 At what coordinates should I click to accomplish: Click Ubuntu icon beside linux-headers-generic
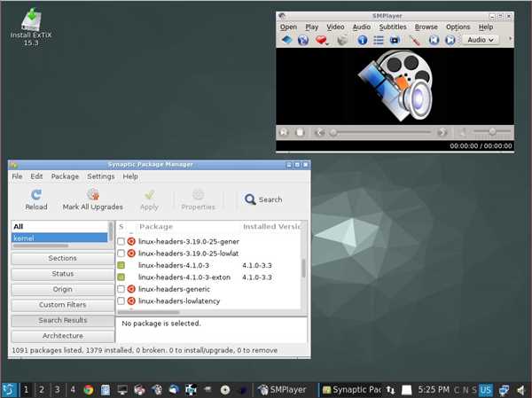coord(131,289)
